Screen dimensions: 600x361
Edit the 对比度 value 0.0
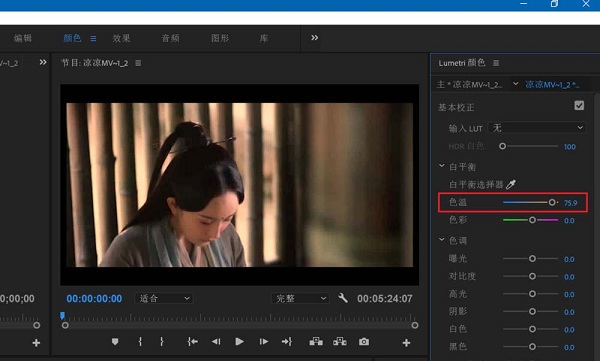[x=569, y=277]
